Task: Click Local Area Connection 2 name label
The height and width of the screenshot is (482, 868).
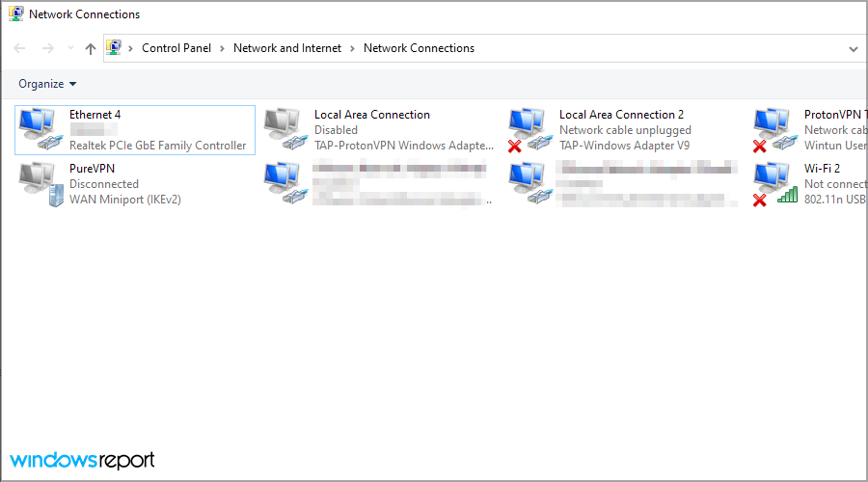Action: [622, 115]
